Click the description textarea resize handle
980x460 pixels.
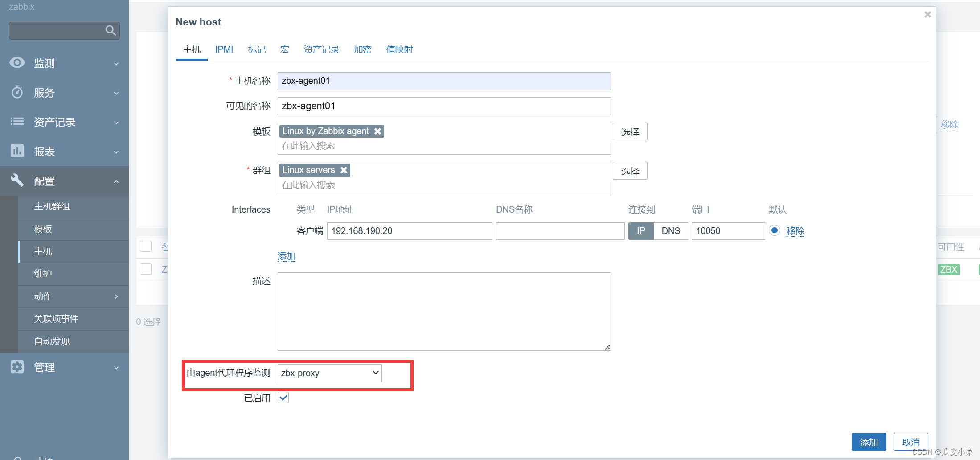point(607,347)
